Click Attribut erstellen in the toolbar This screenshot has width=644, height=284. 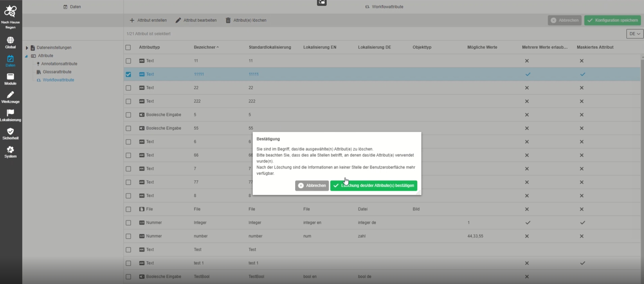pyautogui.click(x=148, y=20)
